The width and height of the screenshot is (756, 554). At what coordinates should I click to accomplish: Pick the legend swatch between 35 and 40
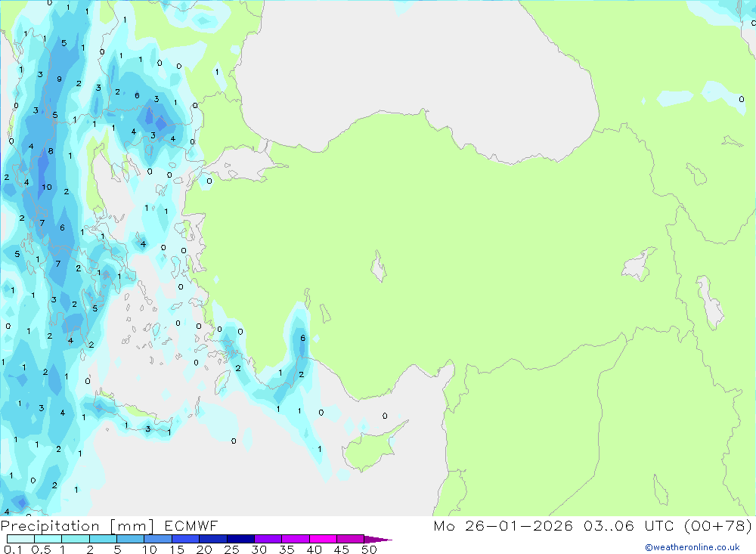click(x=296, y=539)
